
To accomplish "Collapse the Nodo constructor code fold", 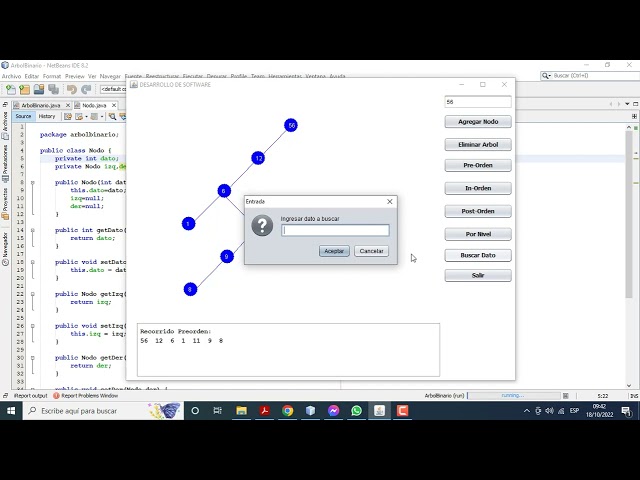I will pos(33,182).
